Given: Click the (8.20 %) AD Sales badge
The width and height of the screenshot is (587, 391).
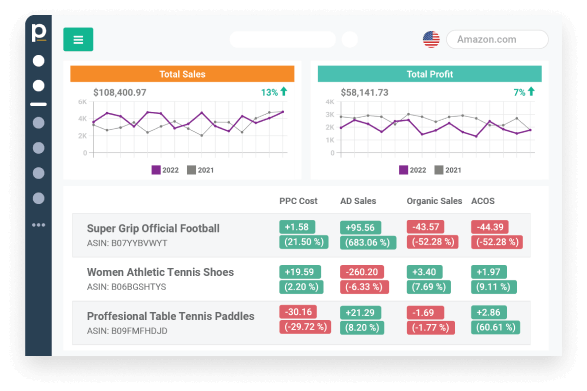Looking at the screenshot, I should pyautogui.click(x=362, y=328).
